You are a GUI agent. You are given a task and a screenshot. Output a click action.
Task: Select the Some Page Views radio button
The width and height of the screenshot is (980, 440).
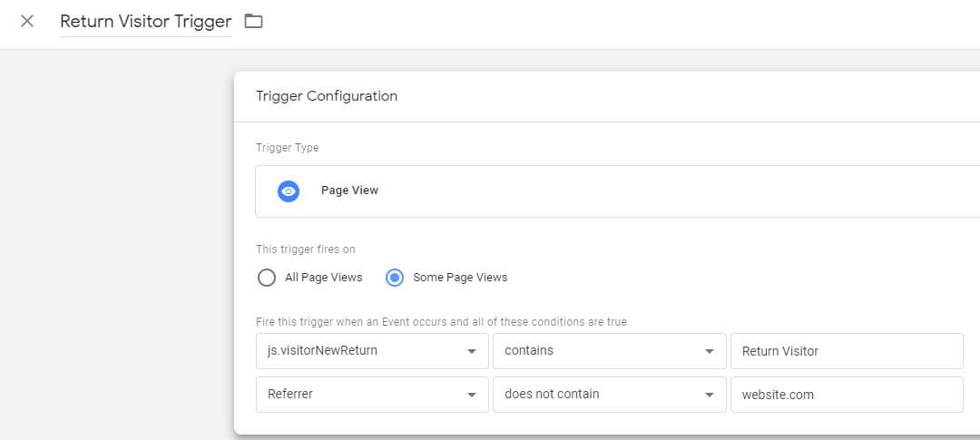click(x=395, y=278)
